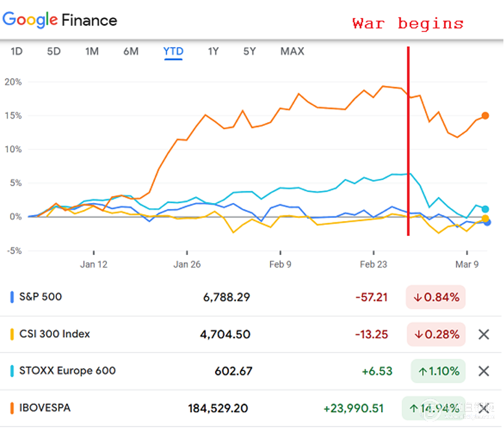Screen dimensions: 504x431
Task: Click orange IBOVESPA endpoint dot on chart
Action: 485,115
